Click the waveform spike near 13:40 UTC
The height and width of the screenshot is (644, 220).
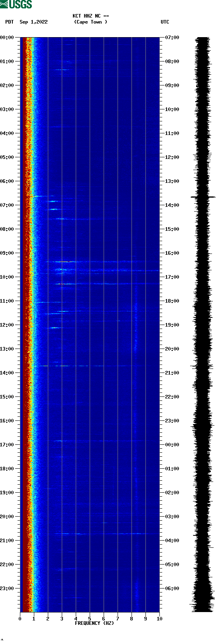(203, 197)
